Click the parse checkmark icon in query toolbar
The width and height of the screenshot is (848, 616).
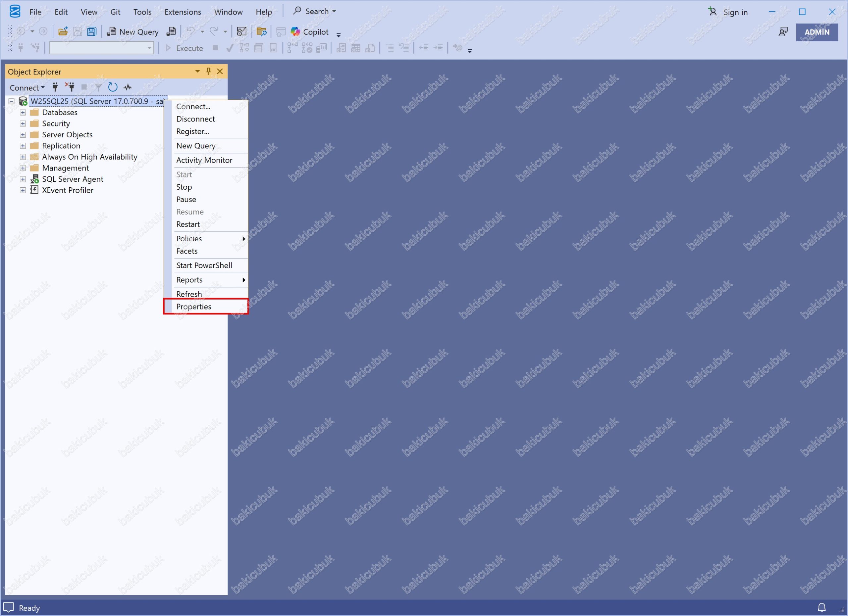click(230, 48)
